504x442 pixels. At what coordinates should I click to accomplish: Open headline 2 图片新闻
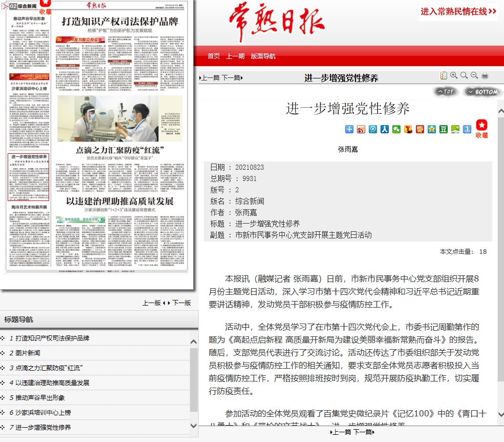pos(28,353)
